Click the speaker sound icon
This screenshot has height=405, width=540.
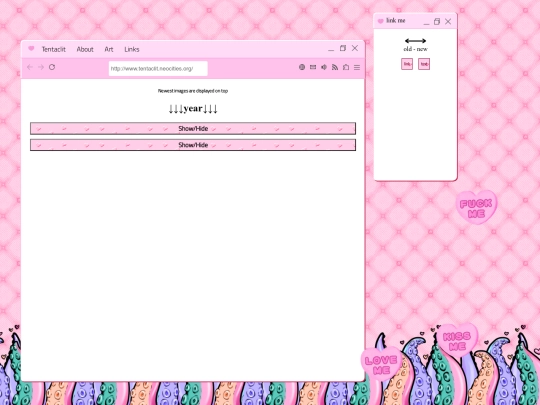click(x=324, y=67)
